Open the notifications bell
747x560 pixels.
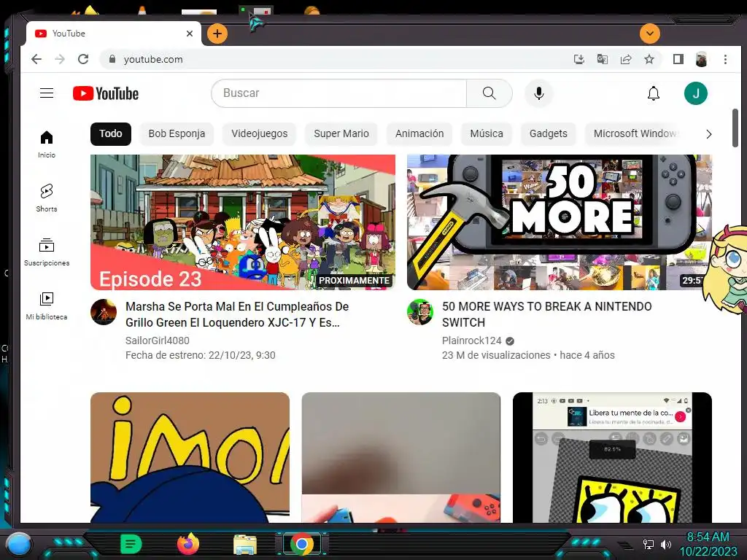654,93
